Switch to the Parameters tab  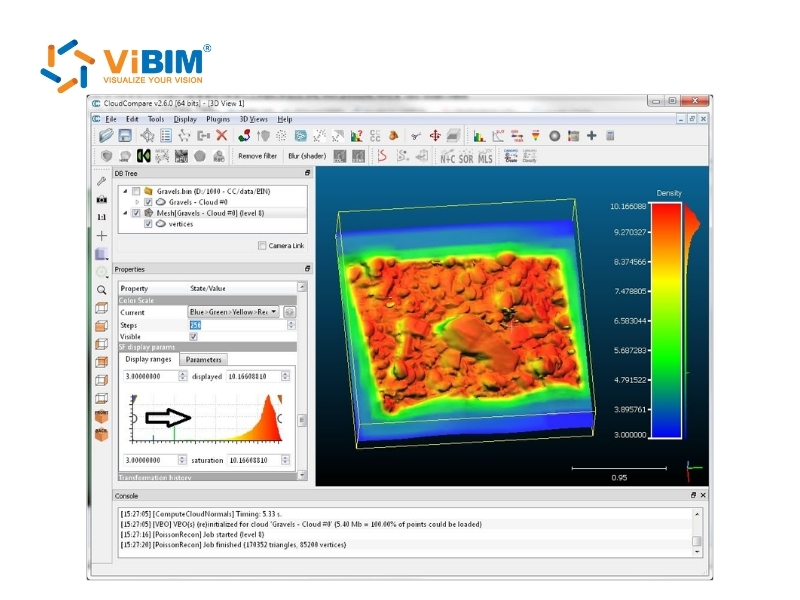[203, 359]
